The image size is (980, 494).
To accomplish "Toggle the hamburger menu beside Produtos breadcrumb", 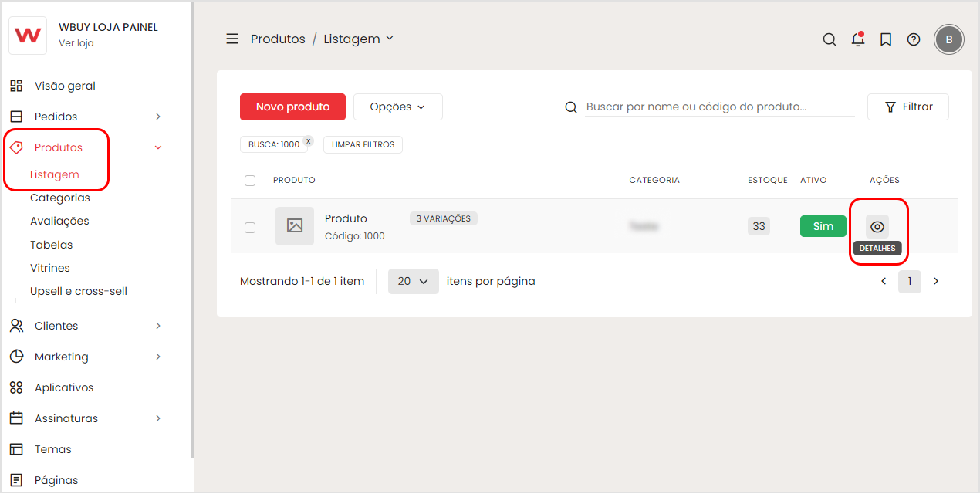I will pyautogui.click(x=232, y=39).
